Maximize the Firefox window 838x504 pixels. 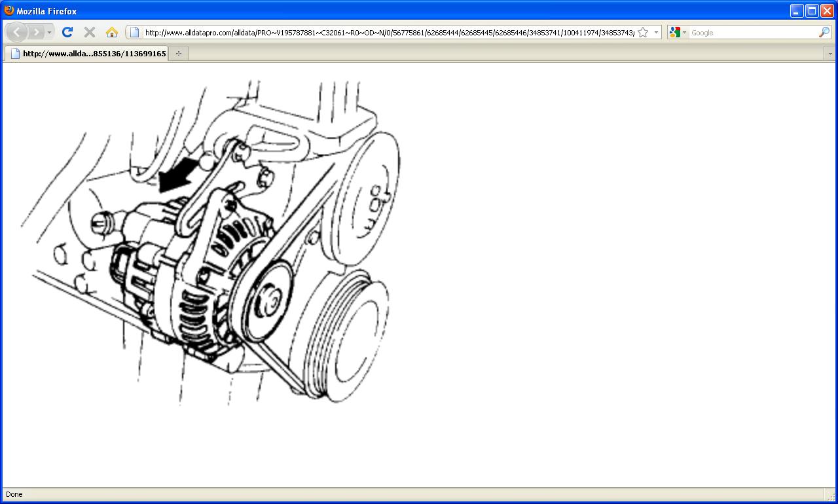[x=812, y=10]
